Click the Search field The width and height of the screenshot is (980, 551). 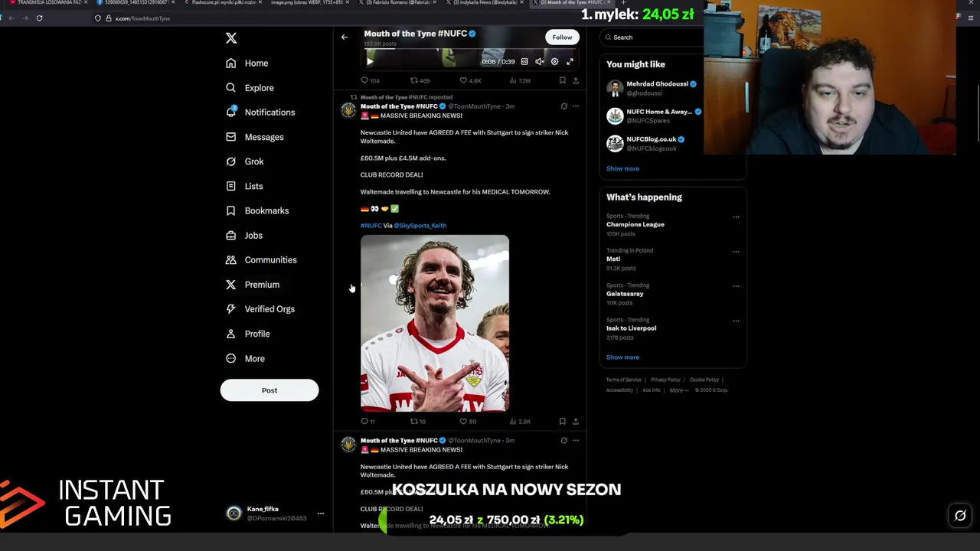(651, 37)
